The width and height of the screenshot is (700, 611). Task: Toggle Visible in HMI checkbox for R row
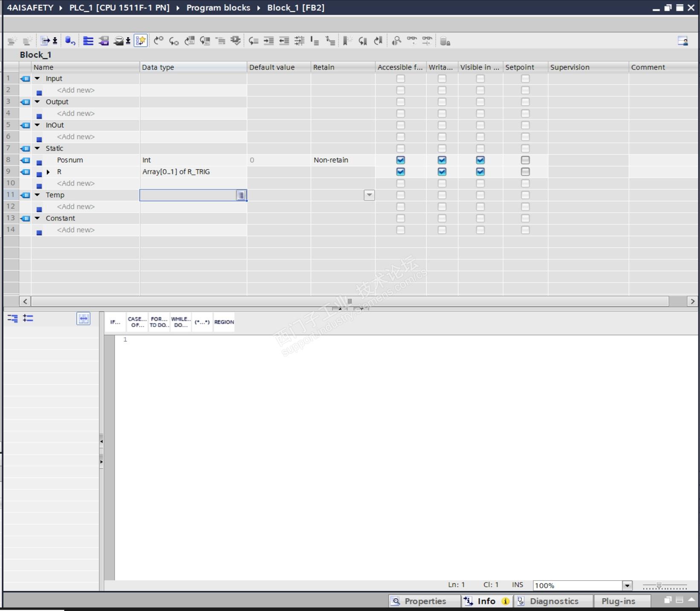pyautogui.click(x=480, y=172)
